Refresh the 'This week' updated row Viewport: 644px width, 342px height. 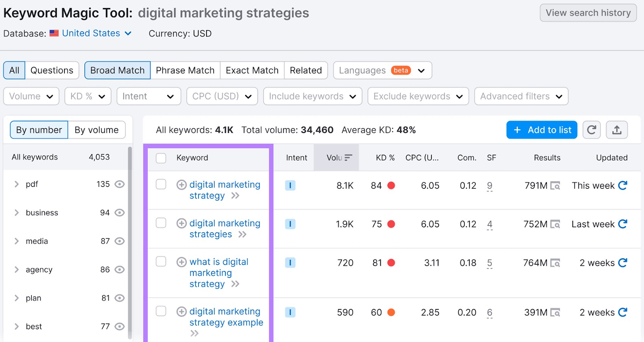(623, 185)
